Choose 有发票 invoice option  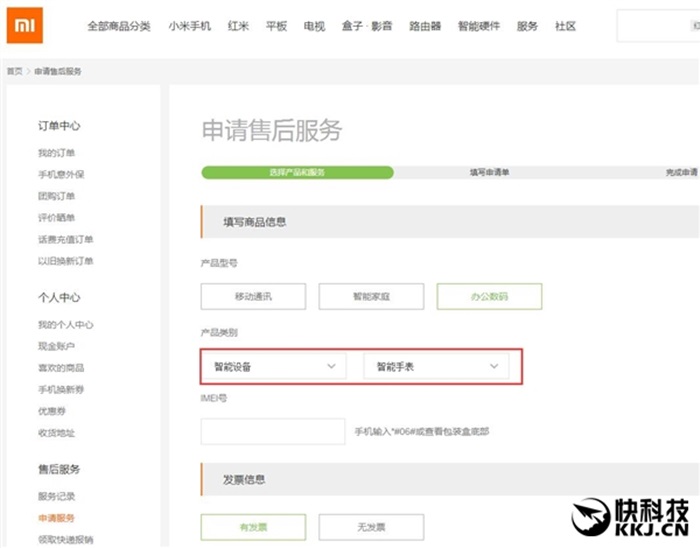coord(253,527)
